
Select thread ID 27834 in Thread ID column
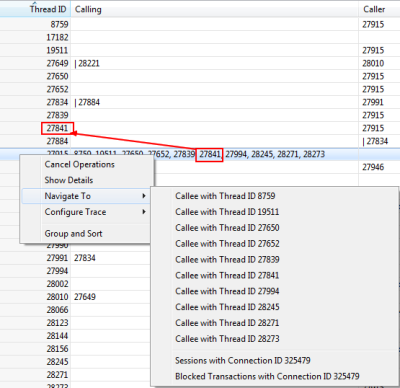coord(57,102)
